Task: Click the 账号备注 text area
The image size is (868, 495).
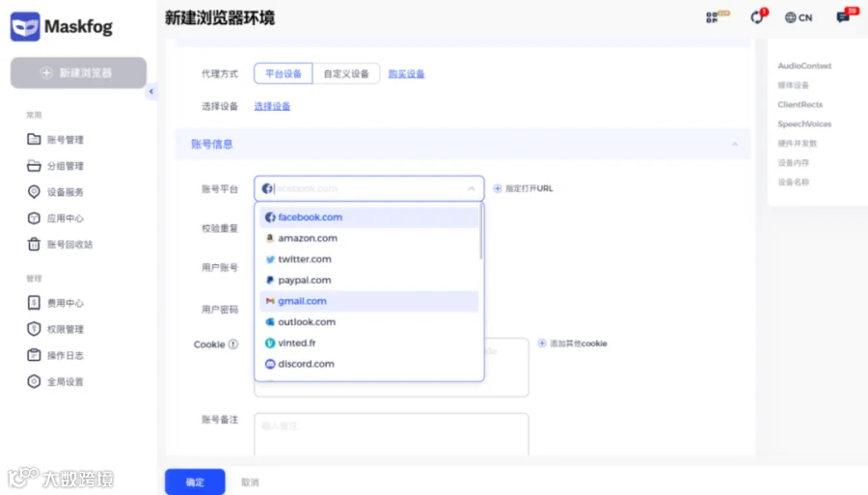Action: [392, 434]
